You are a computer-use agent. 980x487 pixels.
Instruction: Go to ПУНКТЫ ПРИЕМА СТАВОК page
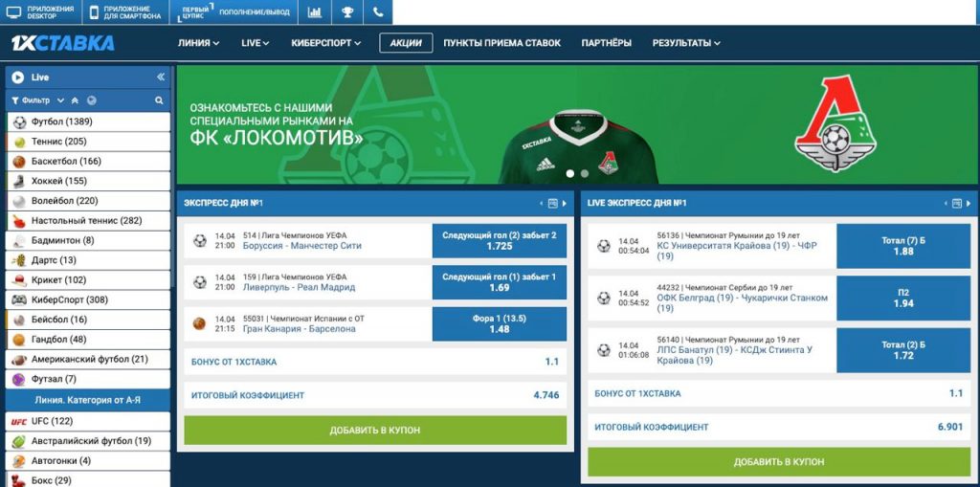tap(501, 43)
